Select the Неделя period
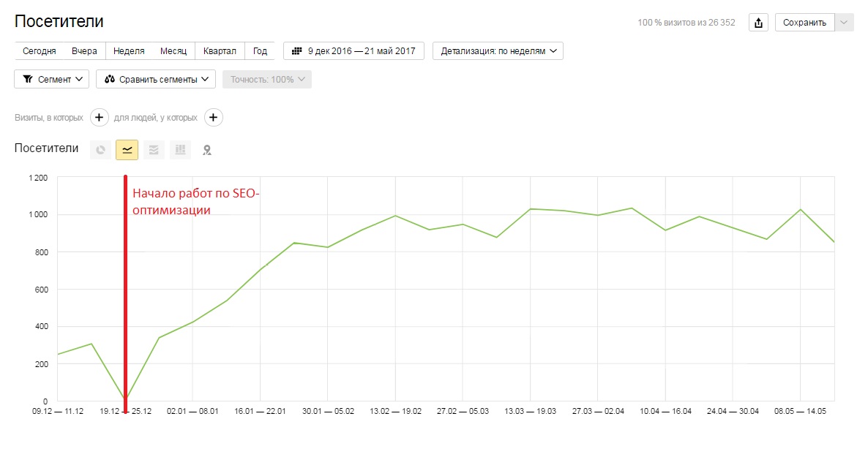The height and width of the screenshot is (449, 868). [x=129, y=51]
